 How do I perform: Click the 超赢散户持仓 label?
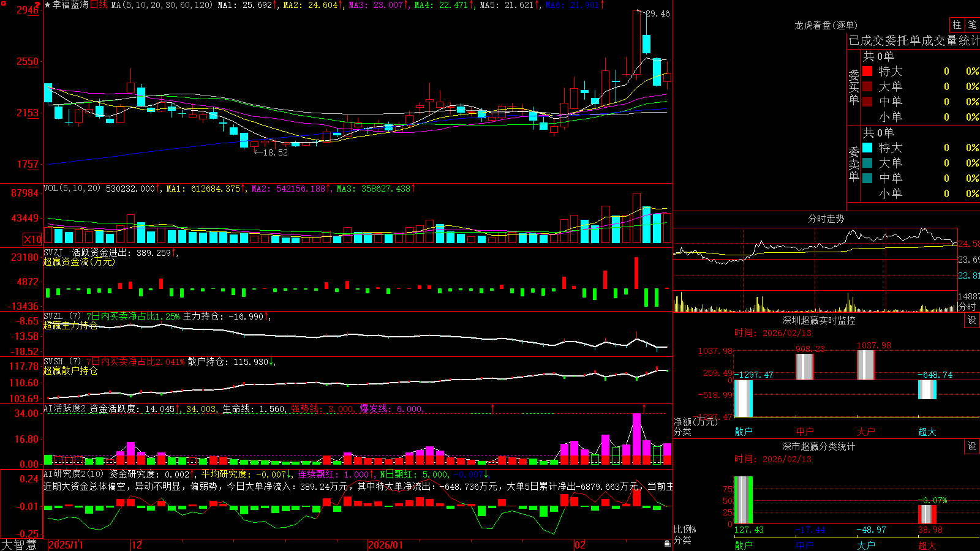pyautogui.click(x=70, y=370)
